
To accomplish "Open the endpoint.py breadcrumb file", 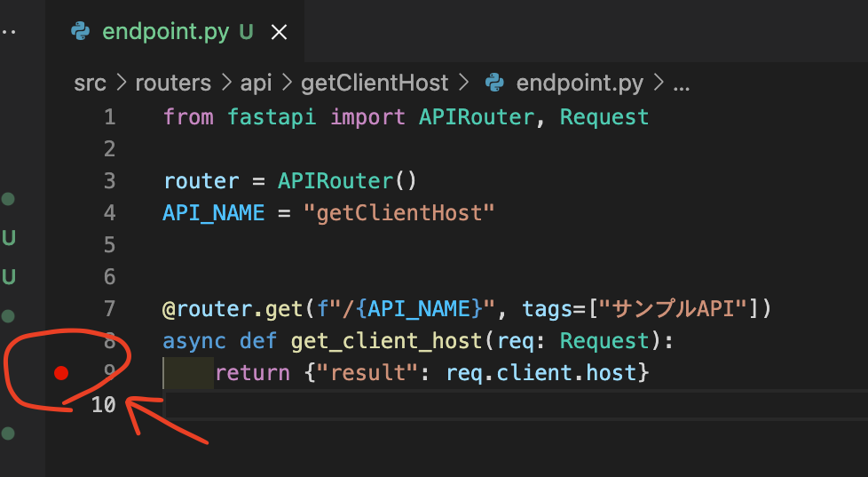I will coord(580,83).
